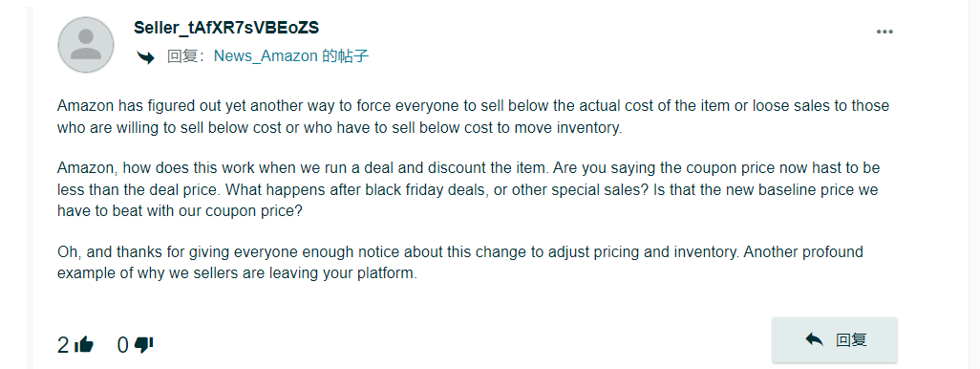The width and height of the screenshot is (980, 369).
Task: Click the paragraph starting "Amazon has figured out"
Action: tap(473, 117)
